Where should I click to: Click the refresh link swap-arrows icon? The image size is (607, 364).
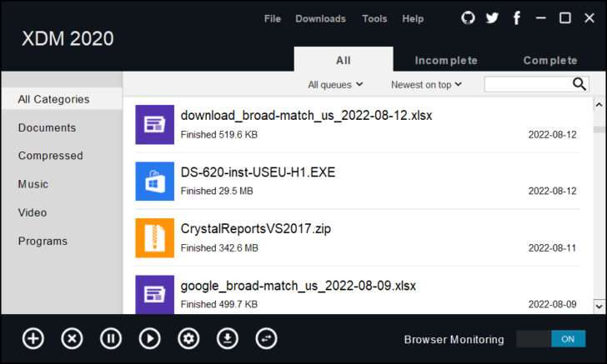tap(266, 339)
